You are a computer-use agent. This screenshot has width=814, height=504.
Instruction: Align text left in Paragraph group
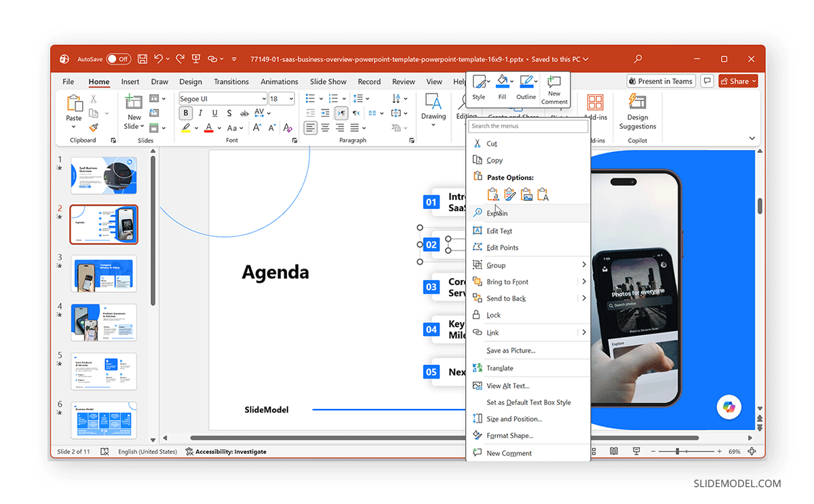310,128
